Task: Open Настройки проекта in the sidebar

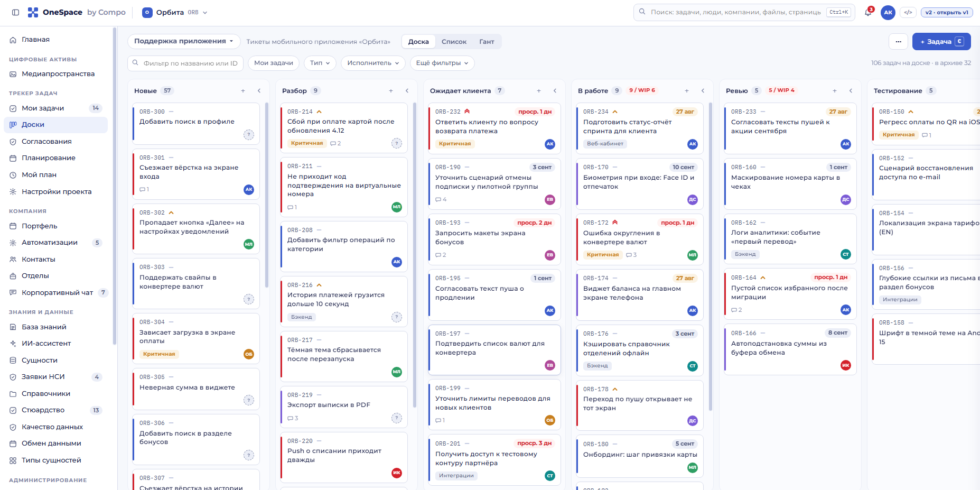Action: [x=56, y=192]
